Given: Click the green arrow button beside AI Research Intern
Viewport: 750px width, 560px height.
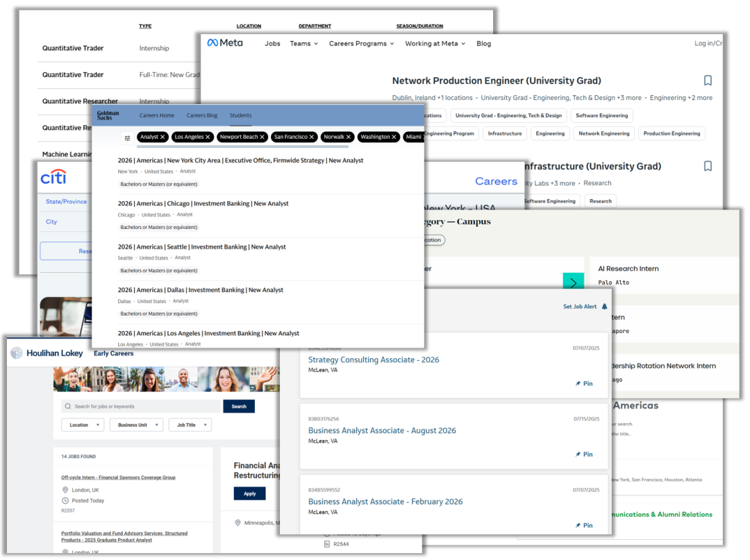Looking at the screenshot, I should tap(573, 282).
